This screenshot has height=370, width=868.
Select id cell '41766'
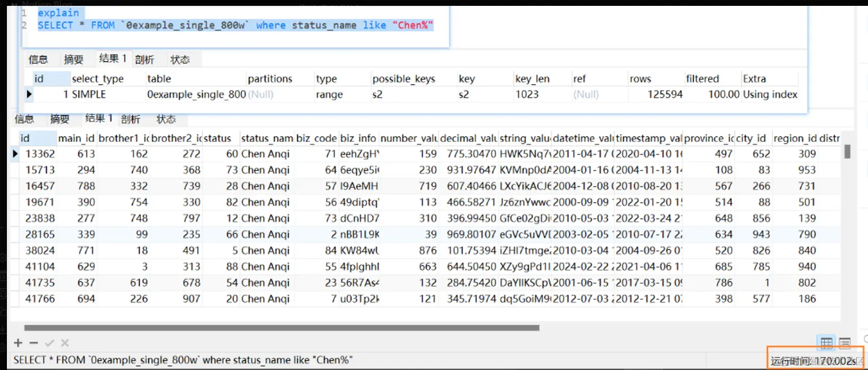click(40, 299)
